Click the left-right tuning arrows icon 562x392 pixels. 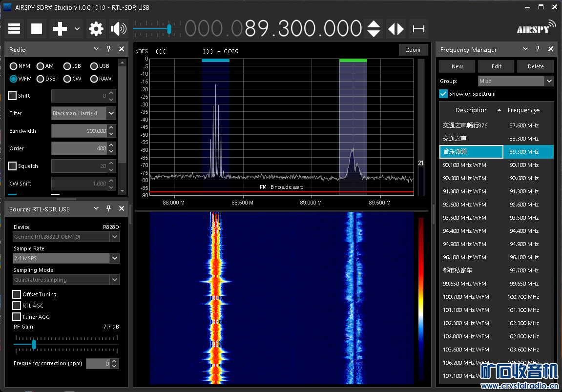click(x=396, y=29)
